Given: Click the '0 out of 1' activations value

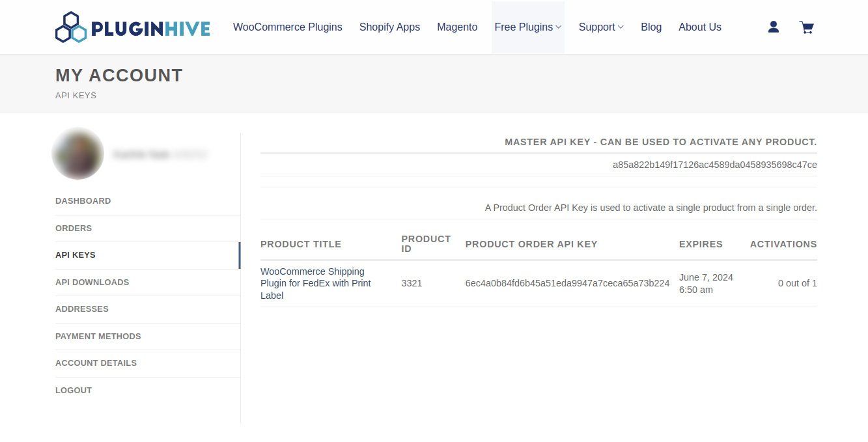Looking at the screenshot, I should 797,283.
